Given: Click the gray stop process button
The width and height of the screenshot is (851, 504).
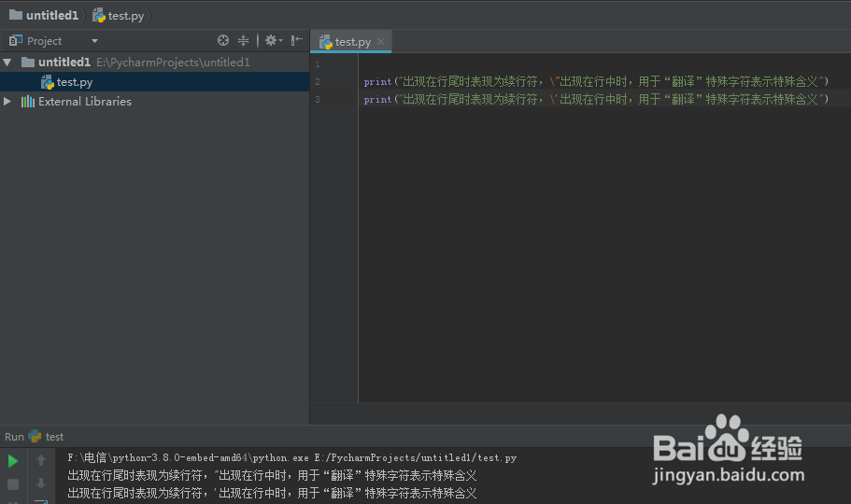Looking at the screenshot, I should pyautogui.click(x=13, y=483).
